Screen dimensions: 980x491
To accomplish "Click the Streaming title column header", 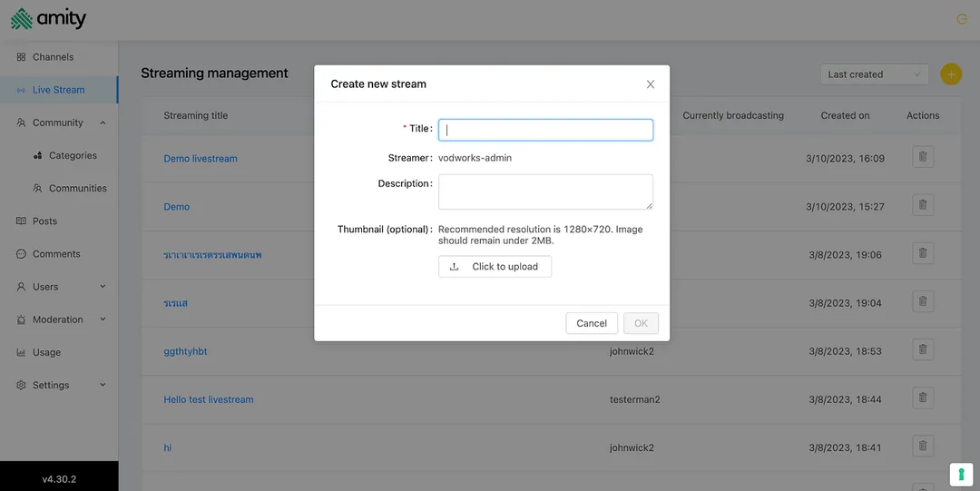I will [196, 115].
